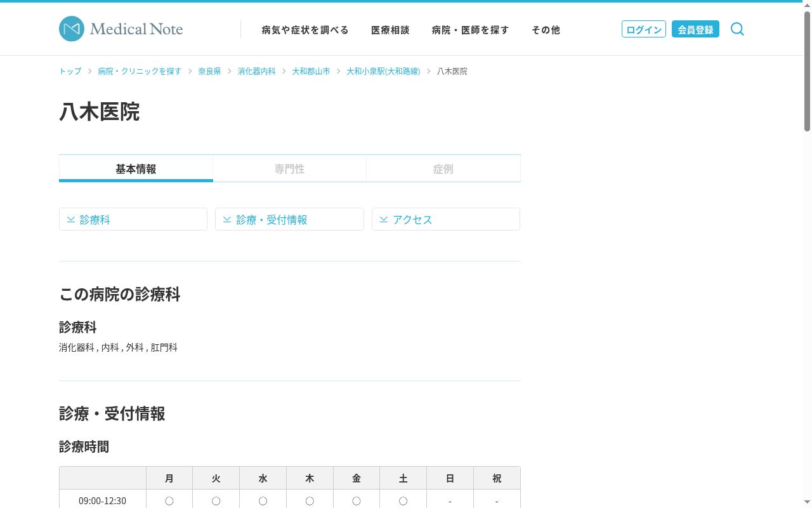Open the search magnifier icon
Viewport: 812px width, 508px height.
click(x=737, y=29)
